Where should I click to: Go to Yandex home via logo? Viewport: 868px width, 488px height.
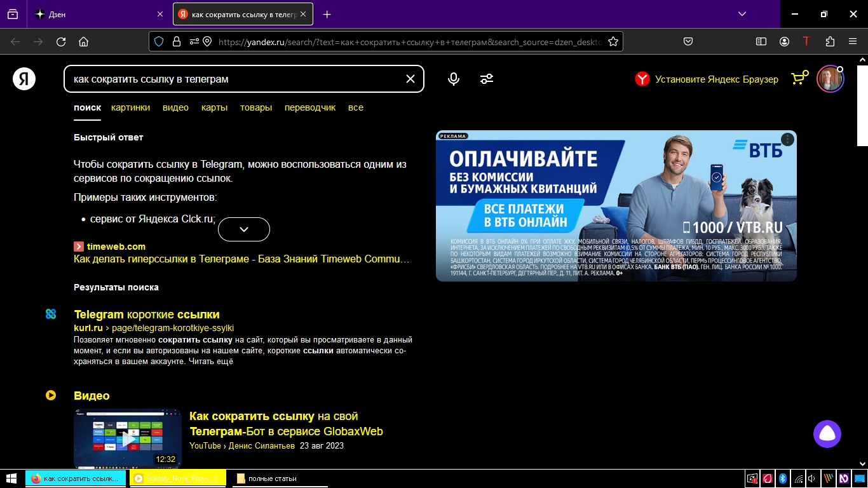tap(24, 79)
